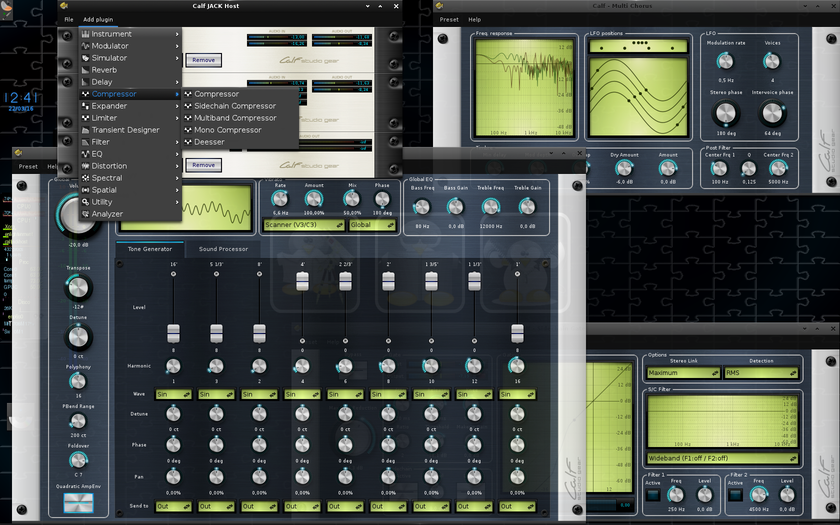The image size is (840, 525).
Task: Open the Modulator submenu
Action: [x=130, y=46]
